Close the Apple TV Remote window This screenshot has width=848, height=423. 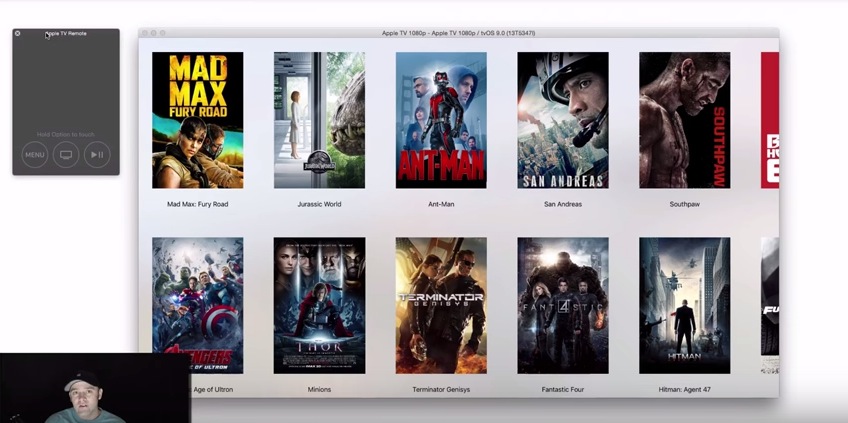pyautogui.click(x=17, y=33)
